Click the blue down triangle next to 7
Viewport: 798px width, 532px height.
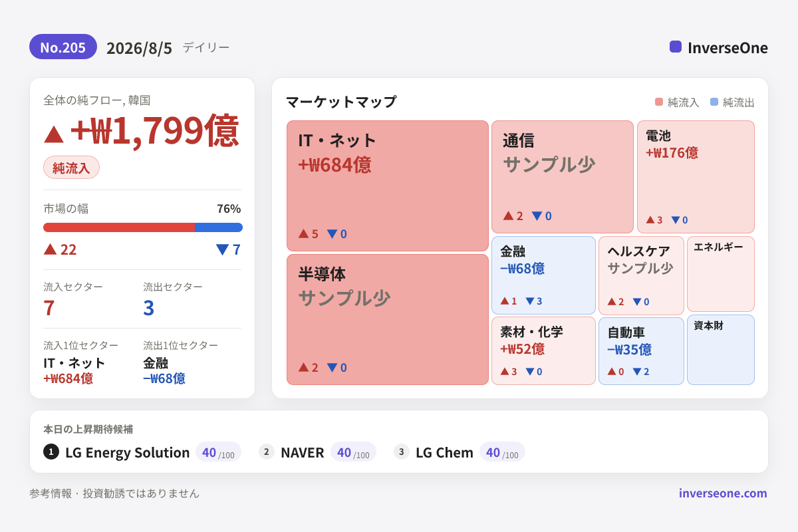[222, 249]
